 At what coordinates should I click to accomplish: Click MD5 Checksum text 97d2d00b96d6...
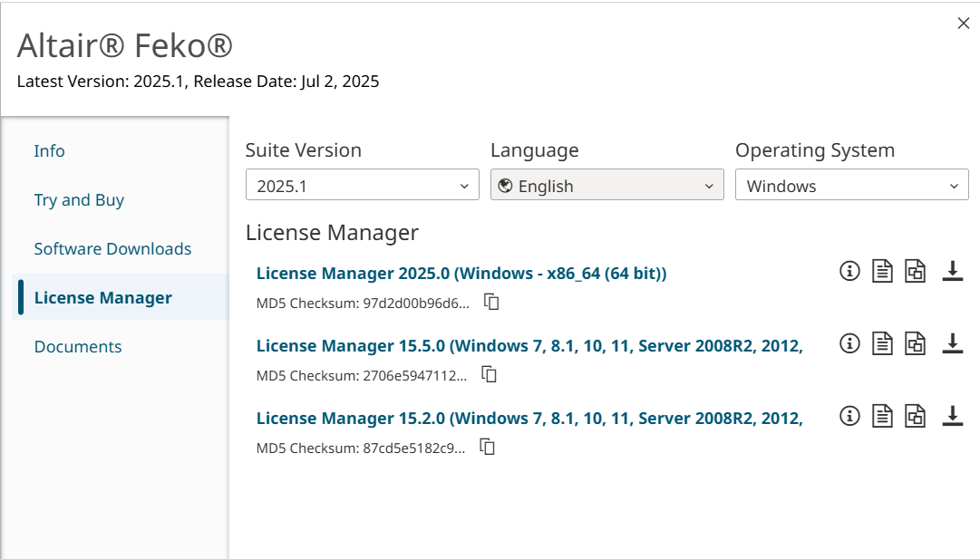(x=363, y=304)
